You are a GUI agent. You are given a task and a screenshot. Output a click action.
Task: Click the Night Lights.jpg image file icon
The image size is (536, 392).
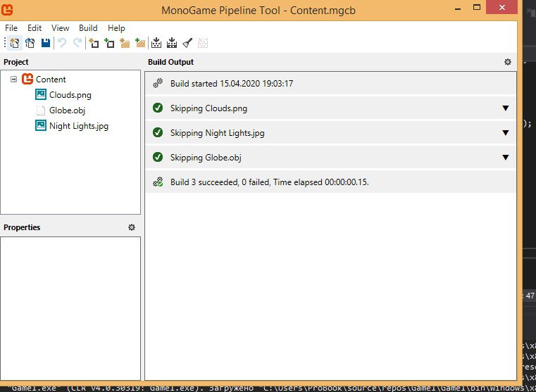pyautogui.click(x=41, y=126)
